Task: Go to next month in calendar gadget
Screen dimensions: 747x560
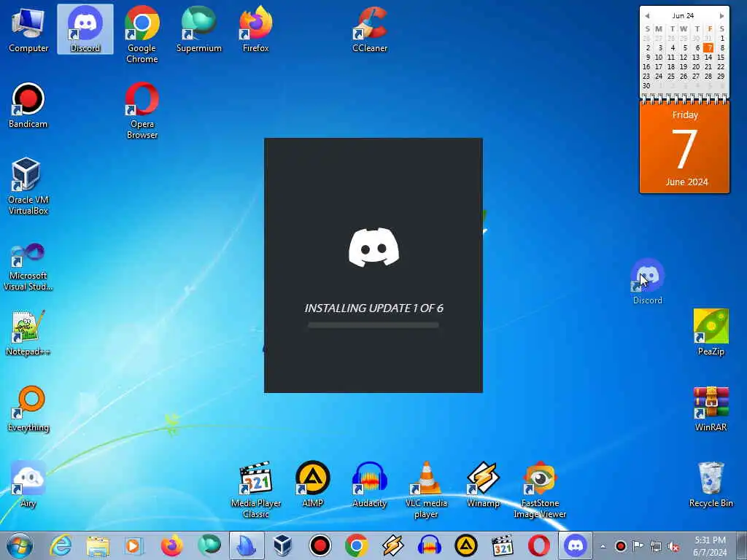Action: point(721,16)
